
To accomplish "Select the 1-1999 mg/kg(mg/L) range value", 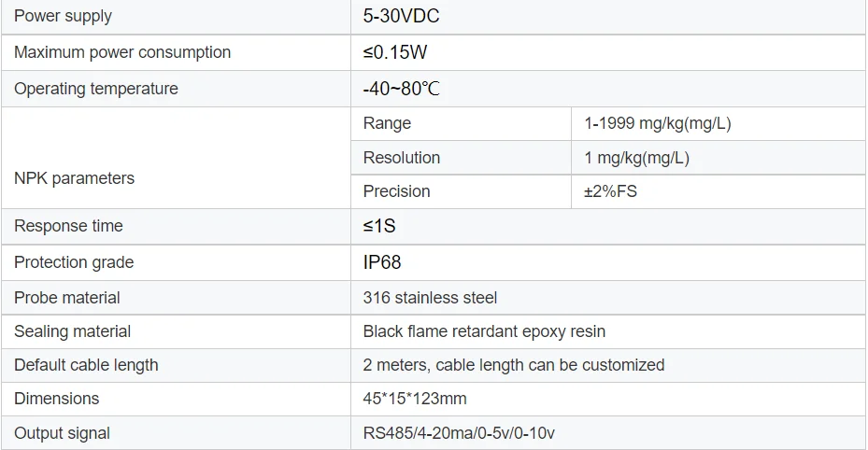I will tap(658, 123).
